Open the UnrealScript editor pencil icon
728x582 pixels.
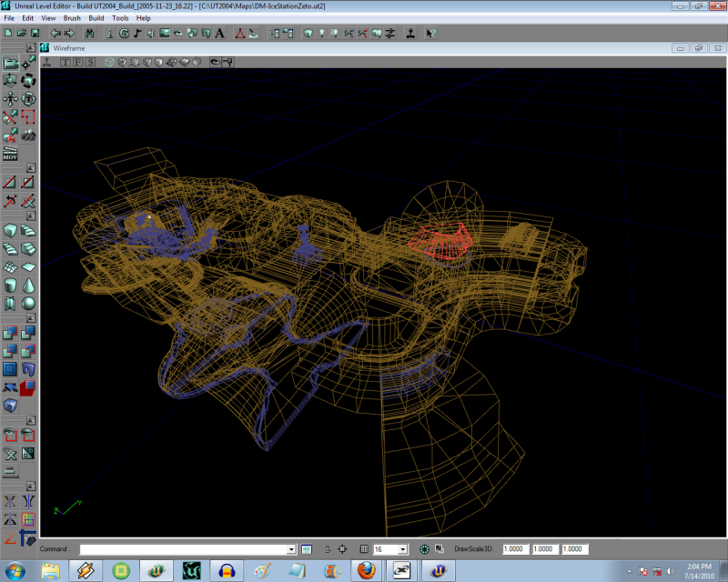click(x=253, y=33)
